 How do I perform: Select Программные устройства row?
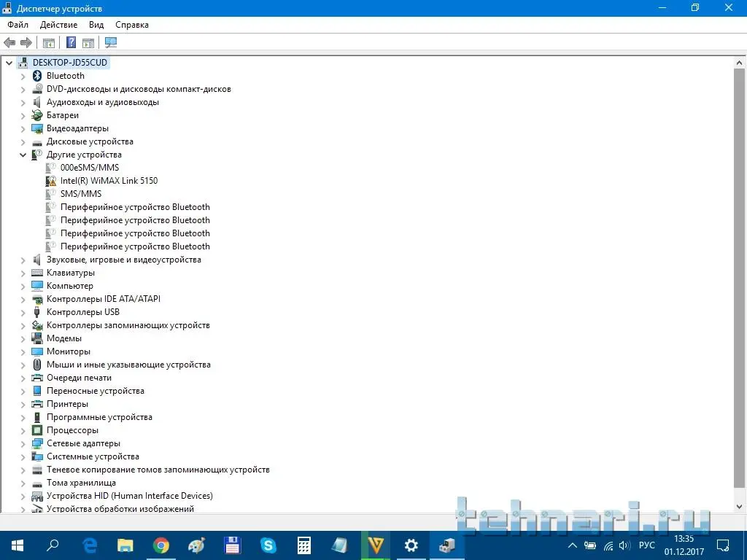click(99, 417)
